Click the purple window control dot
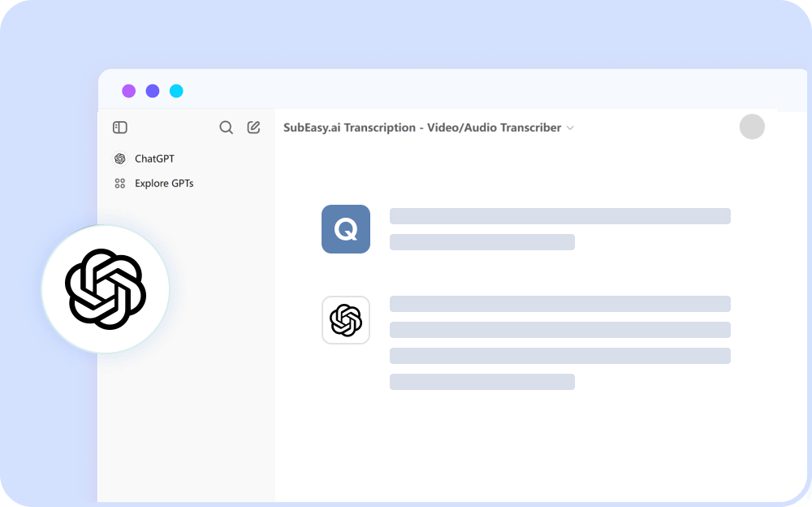The width and height of the screenshot is (812, 507). coord(129,91)
